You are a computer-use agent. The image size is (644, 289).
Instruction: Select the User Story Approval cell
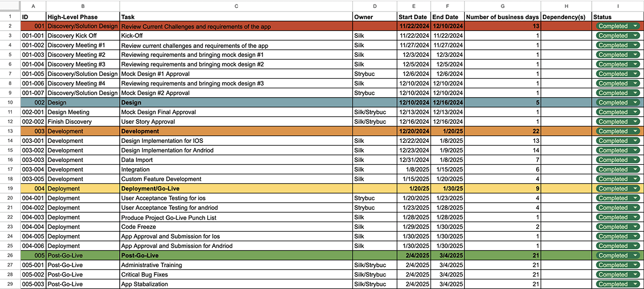click(x=236, y=121)
